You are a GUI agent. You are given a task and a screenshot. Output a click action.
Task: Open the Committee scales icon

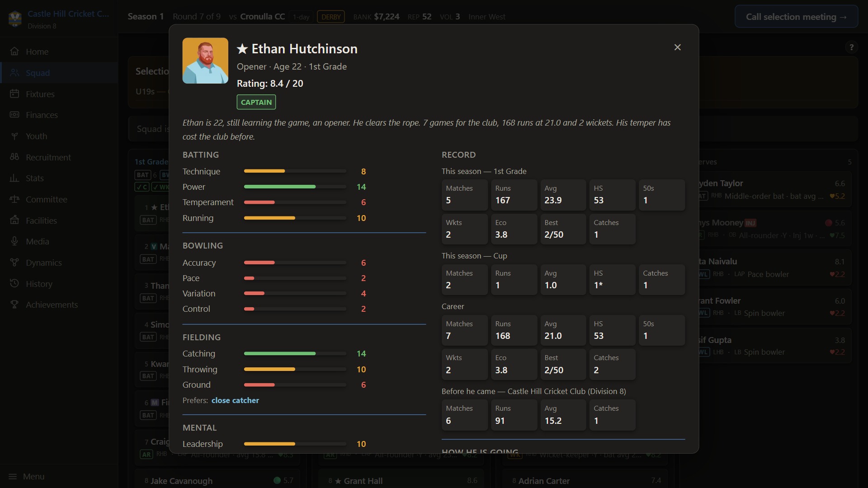point(14,199)
